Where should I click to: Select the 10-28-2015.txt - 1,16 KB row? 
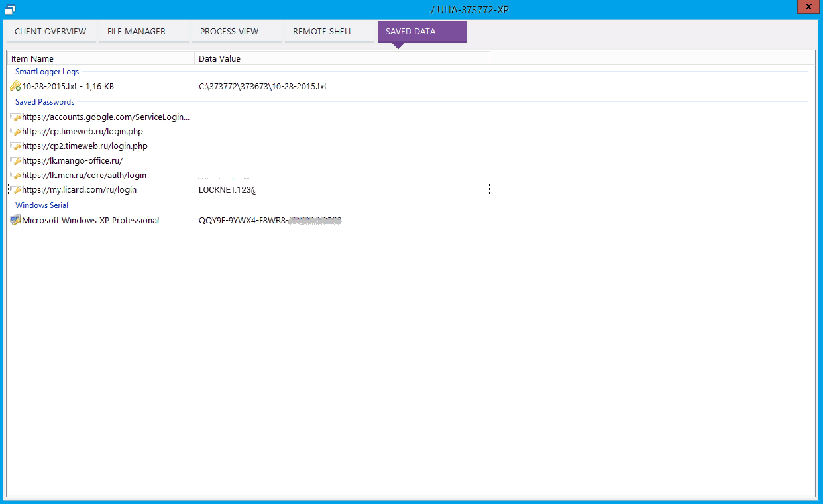(248, 86)
